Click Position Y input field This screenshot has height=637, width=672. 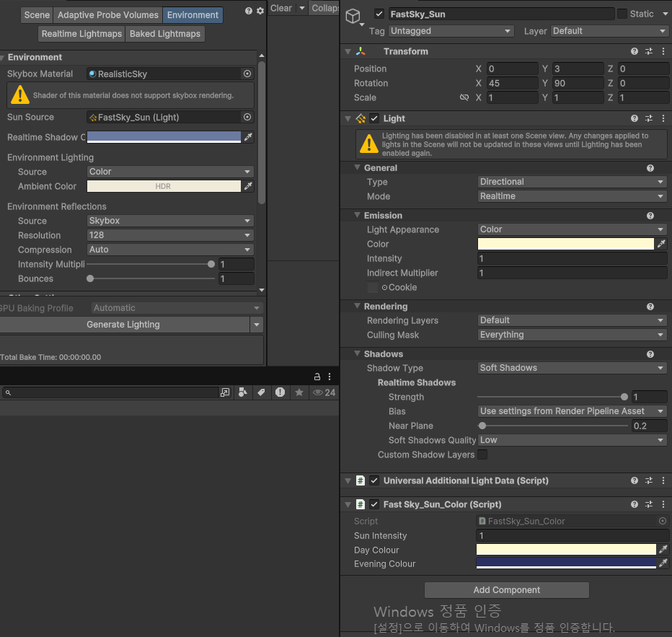(x=578, y=69)
